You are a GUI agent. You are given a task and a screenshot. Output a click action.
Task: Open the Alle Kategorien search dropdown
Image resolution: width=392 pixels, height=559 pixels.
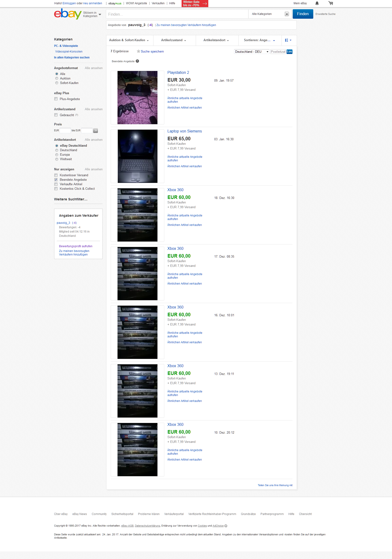[x=270, y=14]
